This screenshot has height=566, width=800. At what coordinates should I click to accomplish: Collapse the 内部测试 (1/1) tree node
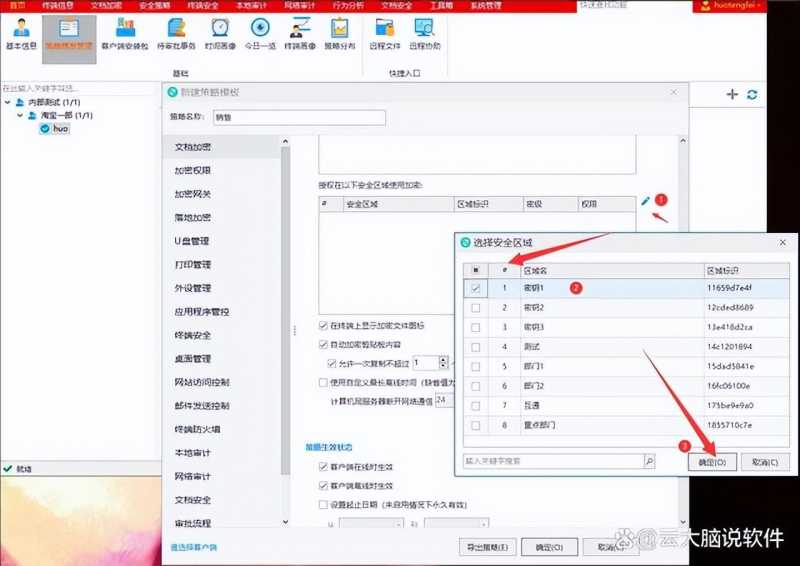click(8, 102)
